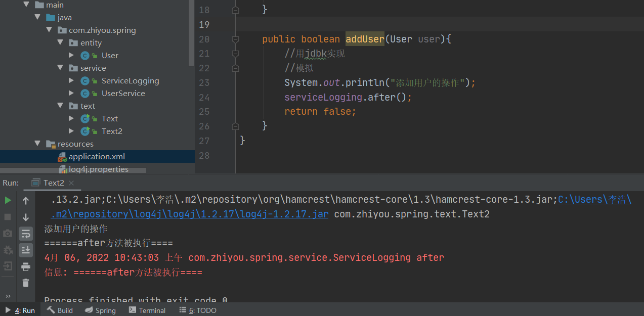Open the Terminal tool window

tap(147, 310)
